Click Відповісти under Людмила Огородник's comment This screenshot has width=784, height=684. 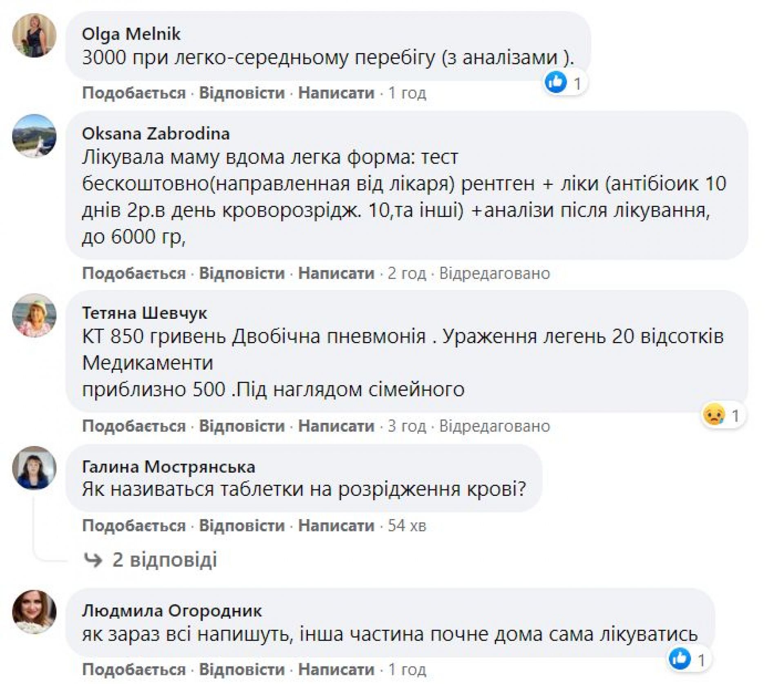242,670
